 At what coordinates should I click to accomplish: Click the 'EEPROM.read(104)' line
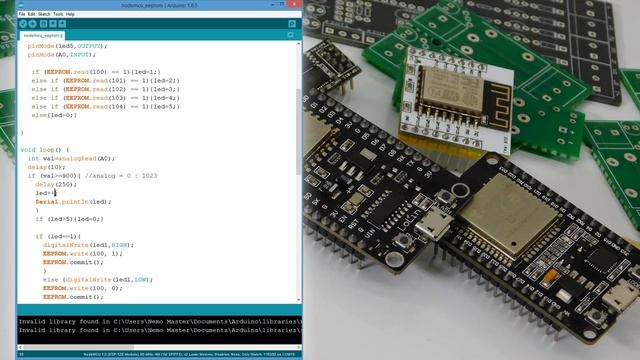[105, 107]
